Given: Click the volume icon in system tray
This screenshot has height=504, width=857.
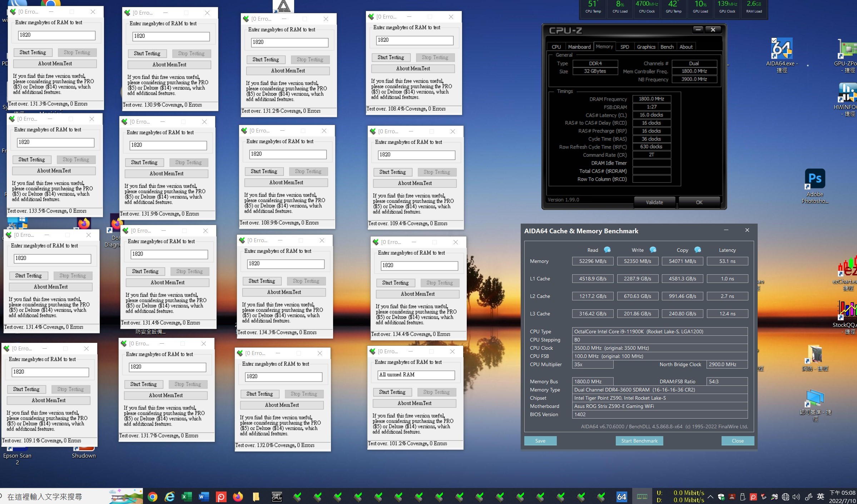Looking at the screenshot, I should coord(796,497).
